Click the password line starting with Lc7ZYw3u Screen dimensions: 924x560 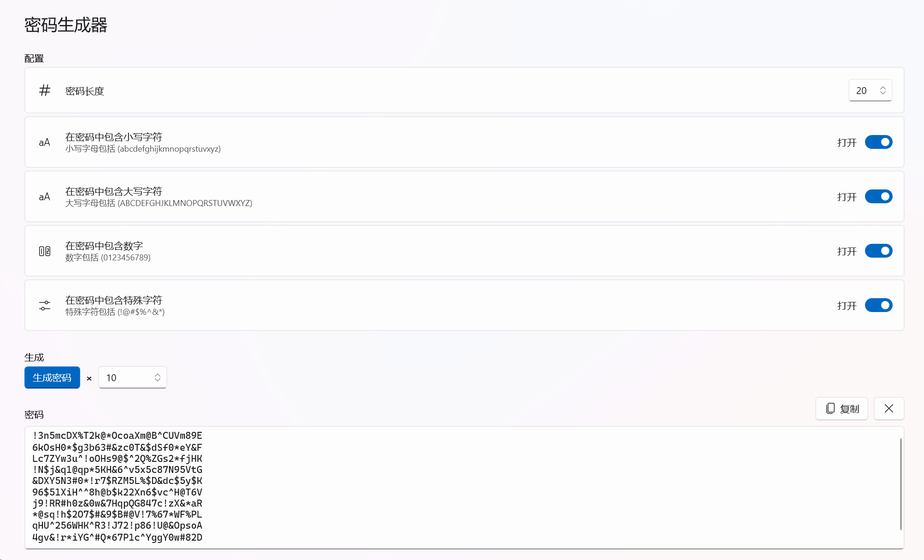click(x=118, y=459)
